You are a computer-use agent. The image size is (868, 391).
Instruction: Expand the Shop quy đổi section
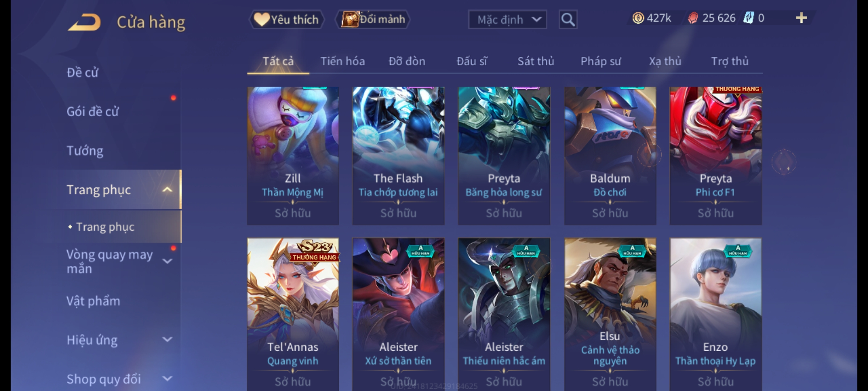[x=167, y=379]
